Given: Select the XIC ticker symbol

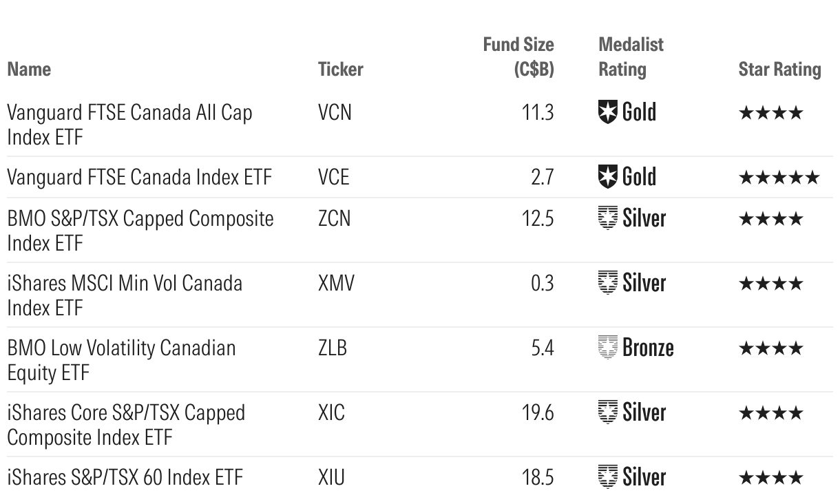Looking at the screenshot, I should click(332, 412).
